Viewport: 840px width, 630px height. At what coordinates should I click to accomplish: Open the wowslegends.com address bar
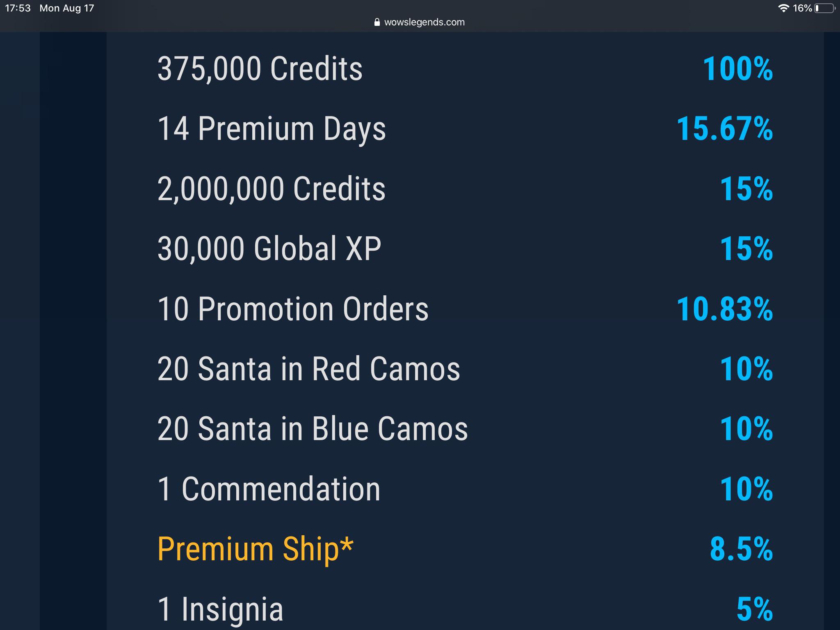coord(423,22)
